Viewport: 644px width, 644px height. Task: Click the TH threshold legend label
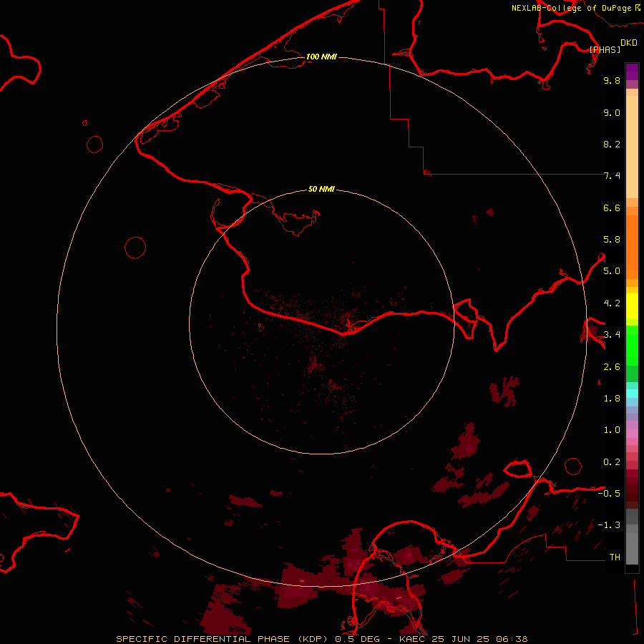click(615, 557)
